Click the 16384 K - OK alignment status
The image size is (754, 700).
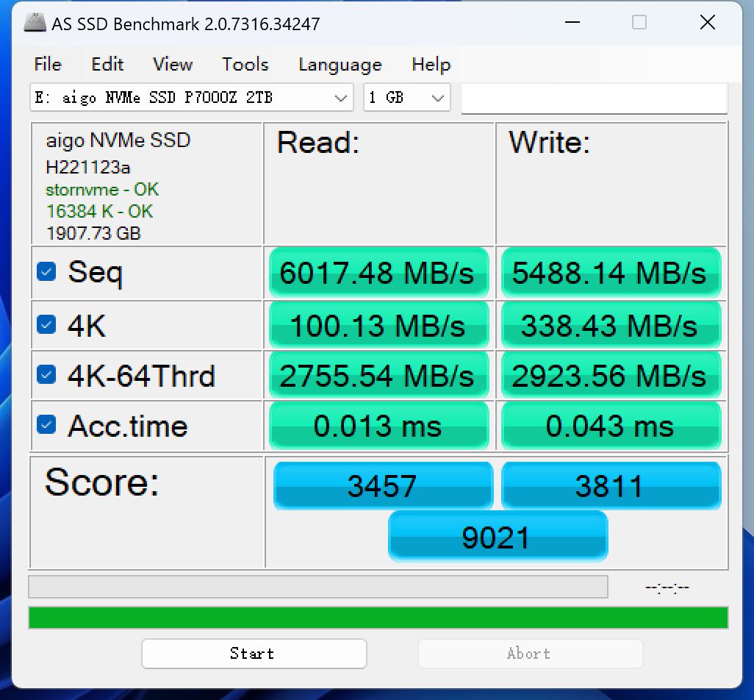pyautogui.click(x=99, y=211)
